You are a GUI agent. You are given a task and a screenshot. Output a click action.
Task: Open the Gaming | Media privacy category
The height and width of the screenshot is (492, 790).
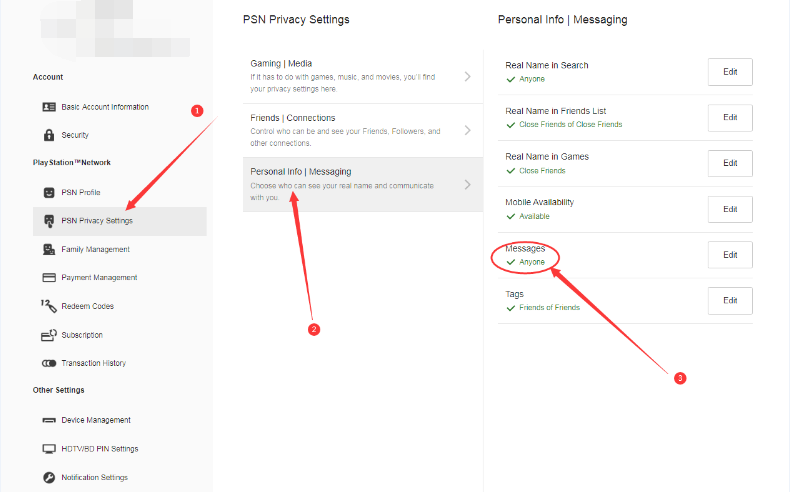click(363, 76)
